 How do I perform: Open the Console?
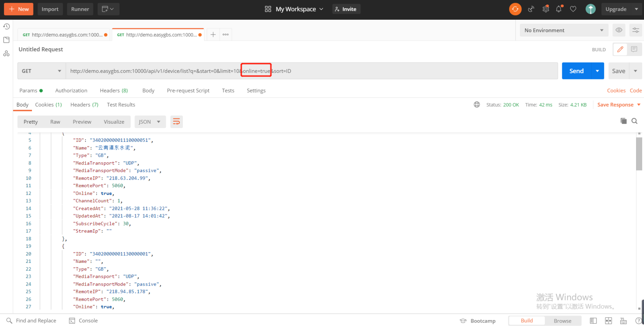[84, 321]
